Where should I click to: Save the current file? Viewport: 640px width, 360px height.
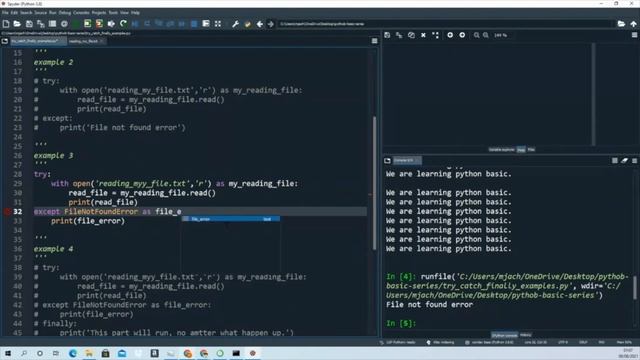coord(29,24)
